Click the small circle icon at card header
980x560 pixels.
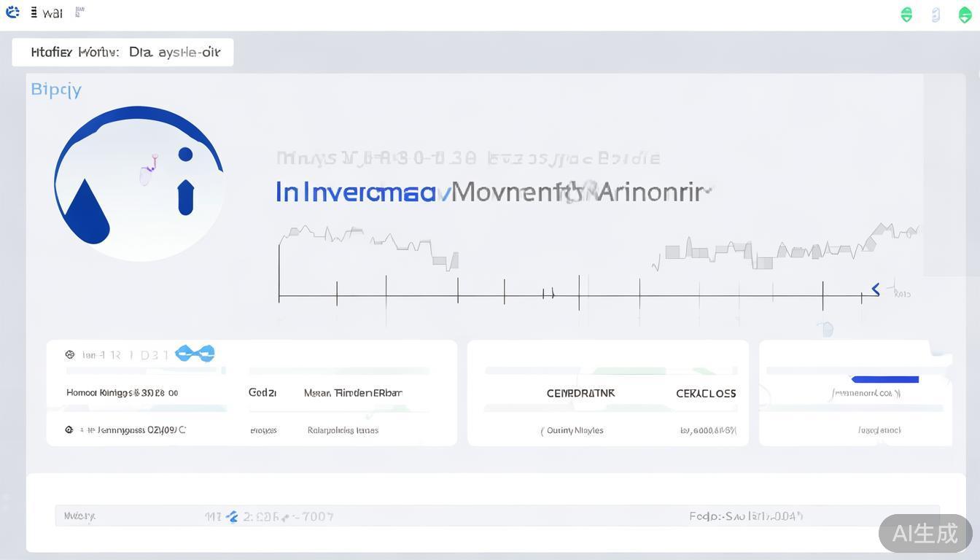[x=70, y=354]
